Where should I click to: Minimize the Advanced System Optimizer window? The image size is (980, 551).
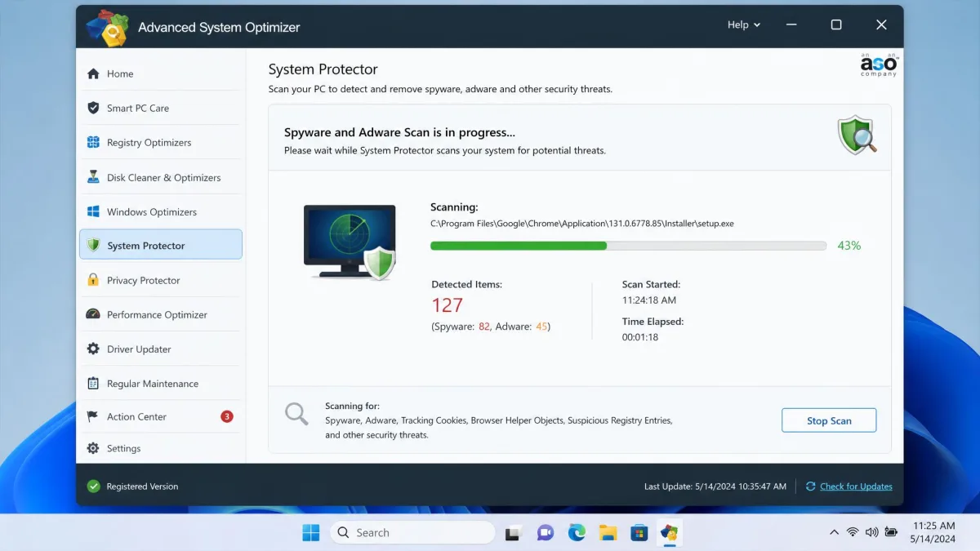pyautogui.click(x=791, y=24)
